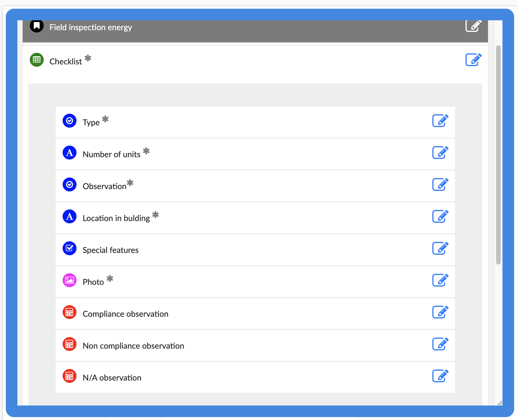Open Special features edit icon
Screen dimensions: 517x420
tap(440, 248)
